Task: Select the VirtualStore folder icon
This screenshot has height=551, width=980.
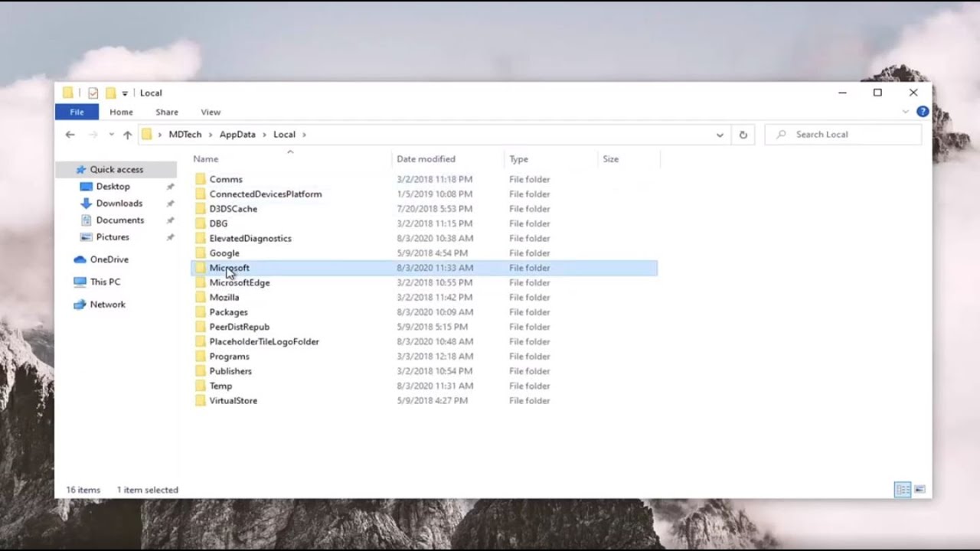Action: [x=200, y=401]
